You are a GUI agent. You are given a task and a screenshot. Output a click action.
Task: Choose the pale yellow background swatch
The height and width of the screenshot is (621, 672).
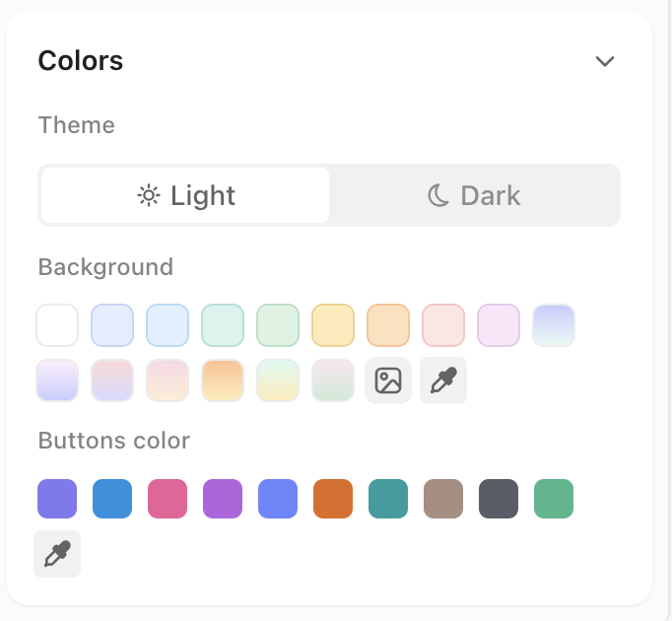point(333,325)
